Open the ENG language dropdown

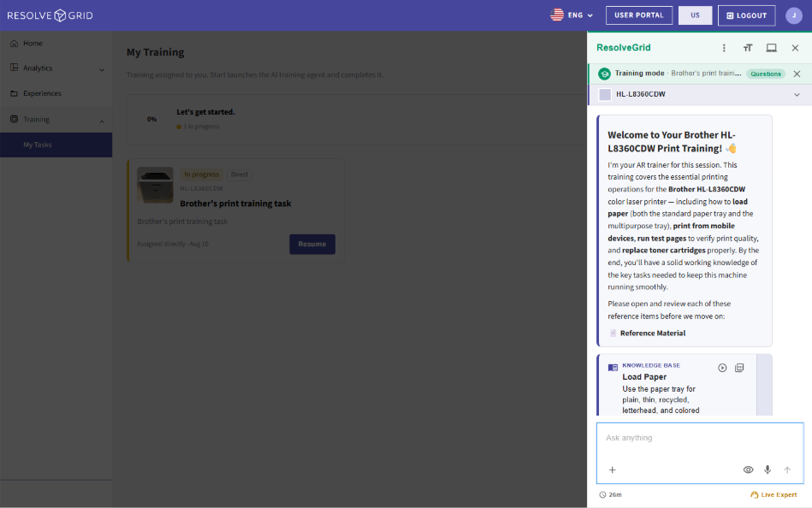[580, 15]
